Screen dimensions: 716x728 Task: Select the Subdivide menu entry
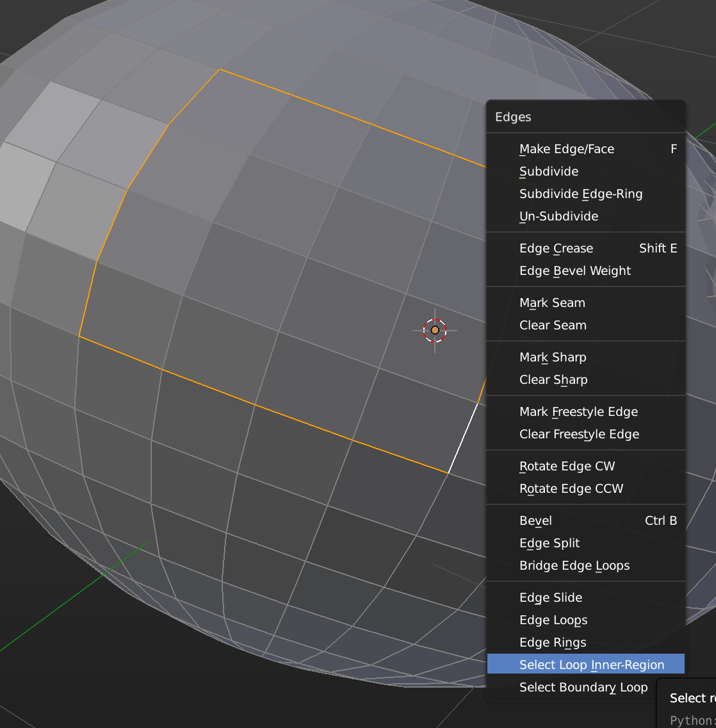pyautogui.click(x=585, y=171)
